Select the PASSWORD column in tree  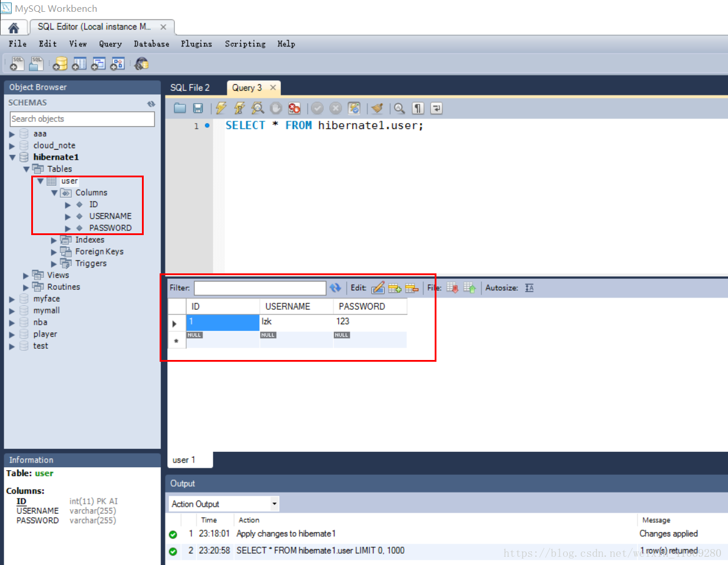tap(110, 228)
